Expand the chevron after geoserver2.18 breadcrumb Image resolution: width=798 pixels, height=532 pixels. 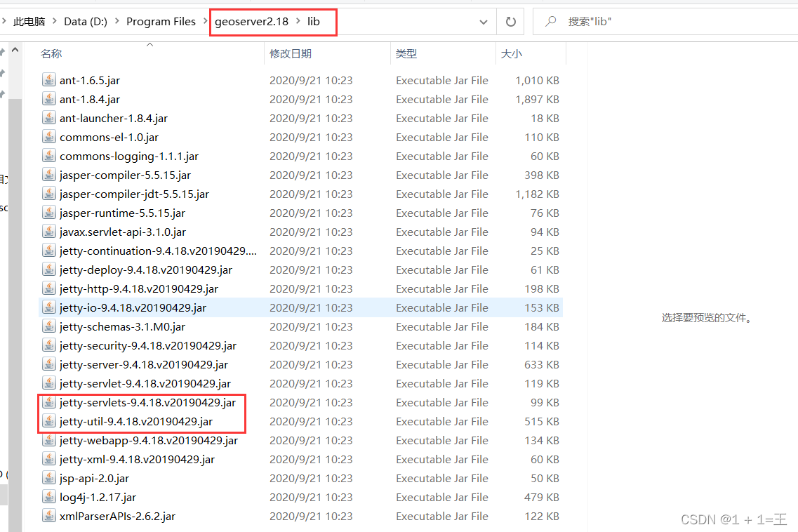pos(298,21)
